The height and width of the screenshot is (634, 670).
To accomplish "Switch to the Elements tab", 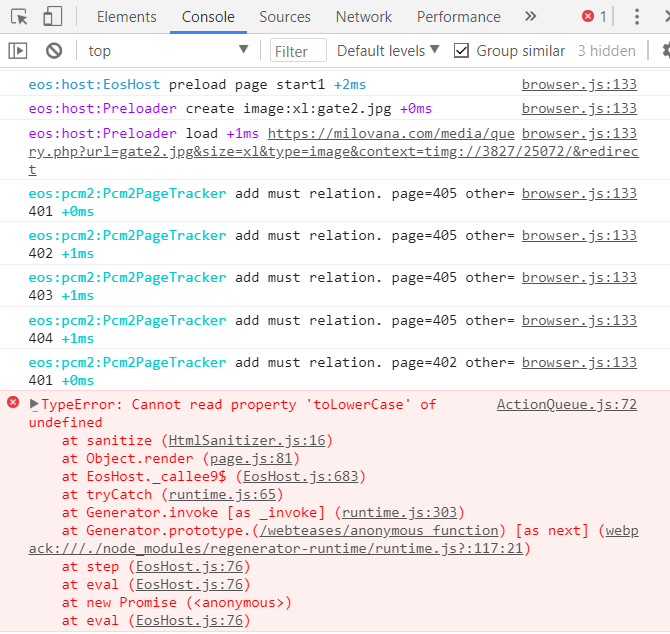I will coord(126,17).
